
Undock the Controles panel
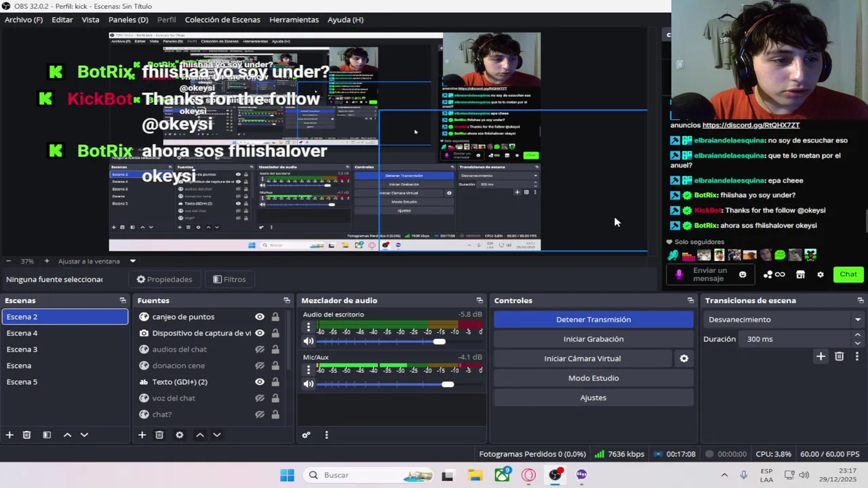[690, 300]
